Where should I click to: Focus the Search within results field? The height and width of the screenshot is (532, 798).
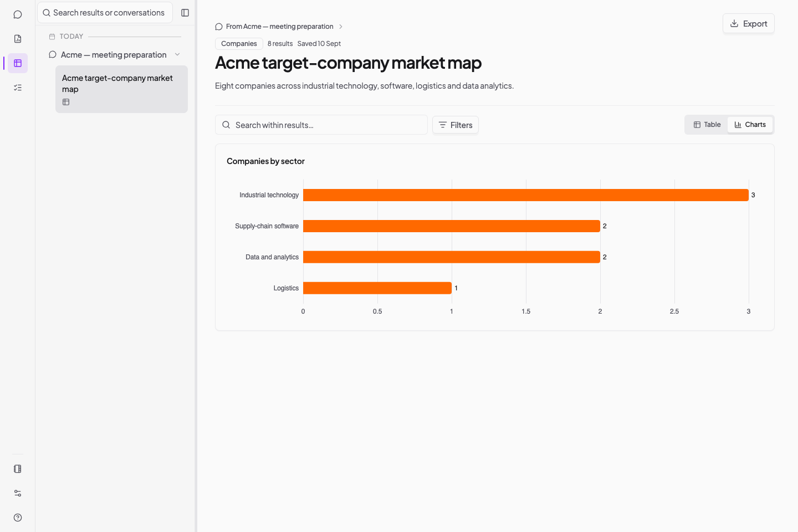[x=321, y=125]
